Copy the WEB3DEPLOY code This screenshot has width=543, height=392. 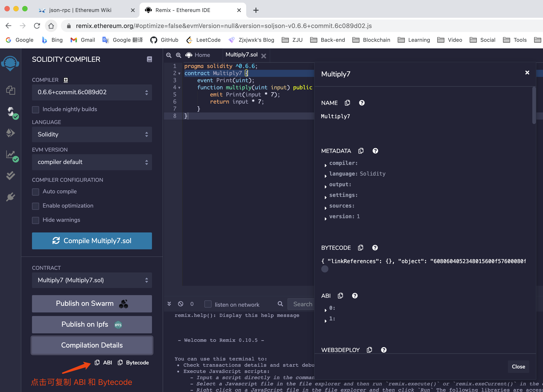pos(369,350)
